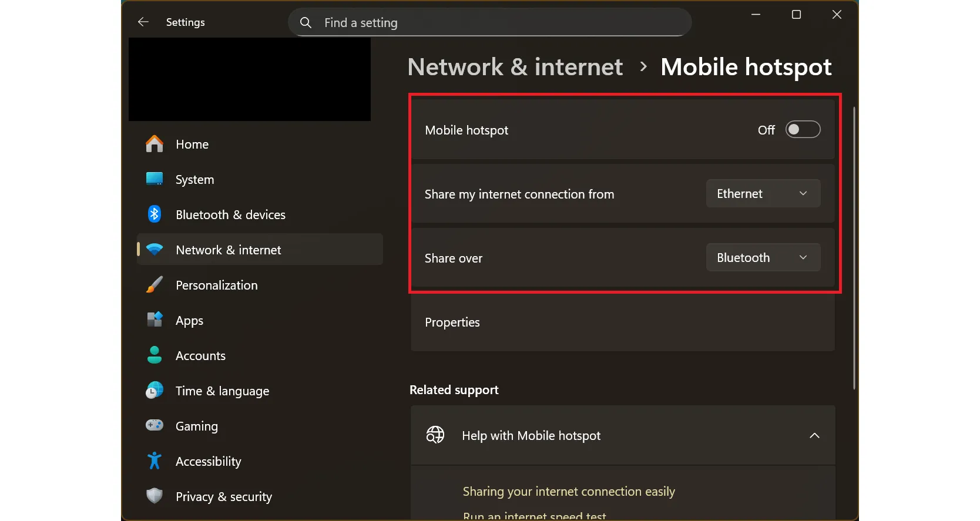Click the Find a setting search box
980x521 pixels.
click(x=489, y=23)
